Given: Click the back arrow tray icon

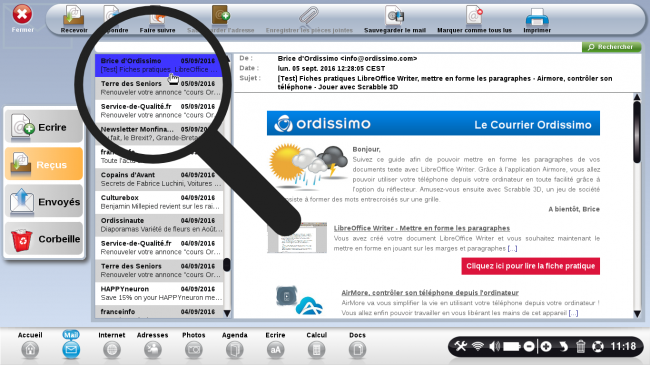Looking at the screenshot, I should (563, 346).
